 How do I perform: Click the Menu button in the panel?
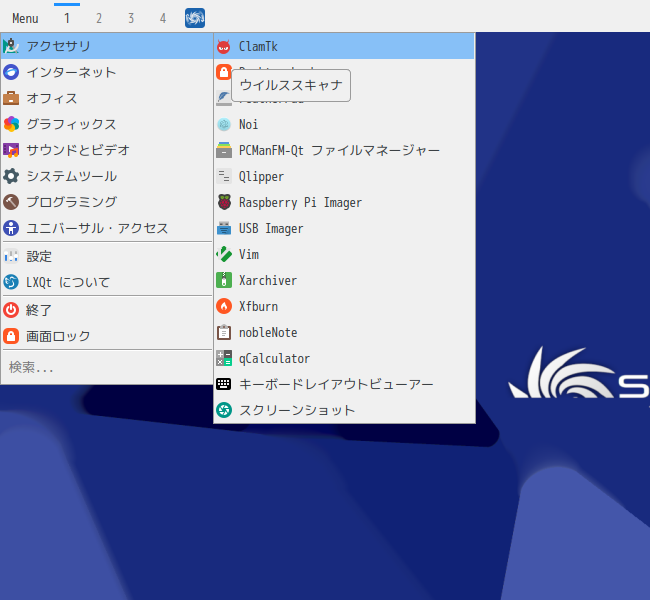click(x=25, y=18)
